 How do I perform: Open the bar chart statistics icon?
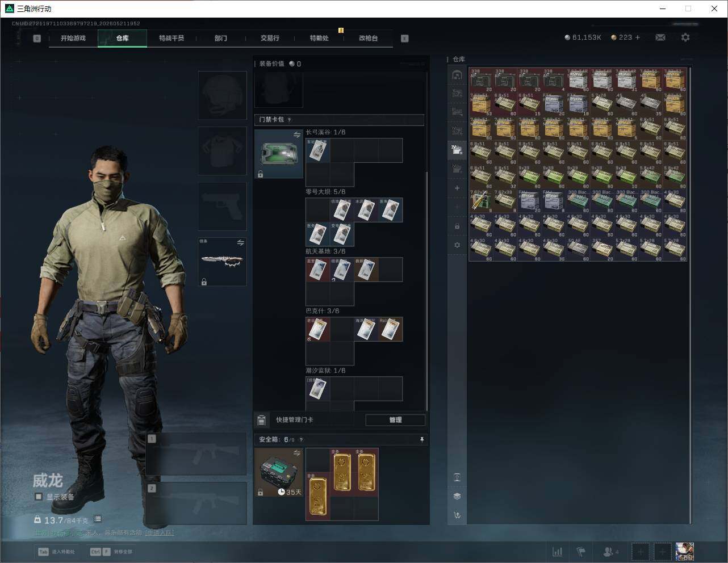coord(558,552)
